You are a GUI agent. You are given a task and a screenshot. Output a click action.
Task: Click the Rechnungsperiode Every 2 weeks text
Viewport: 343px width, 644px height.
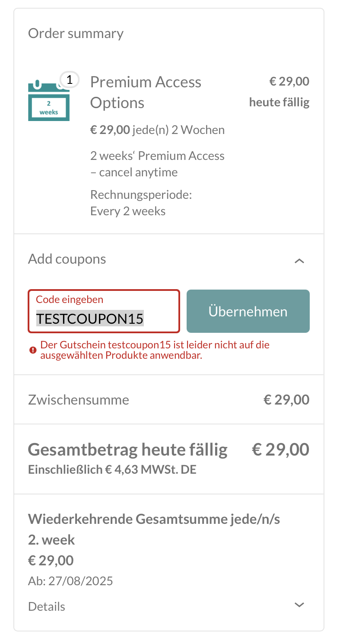(141, 203)
